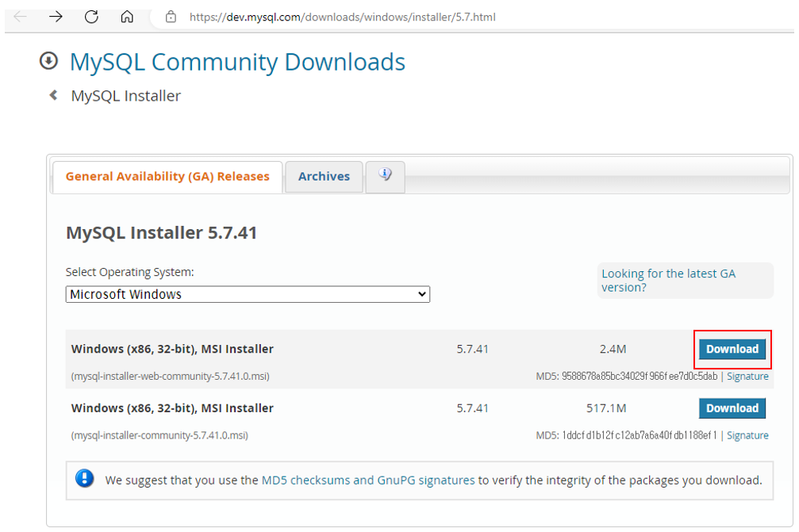The height and width of the screenshot is (532, 799).
Task: Click version 5.7.41 in the 517.1M row
Action: [472, 408]
